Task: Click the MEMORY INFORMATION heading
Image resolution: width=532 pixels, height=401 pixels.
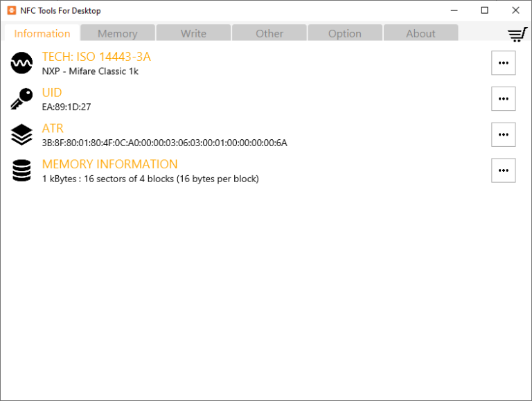Action: click(x=109, y=164)
